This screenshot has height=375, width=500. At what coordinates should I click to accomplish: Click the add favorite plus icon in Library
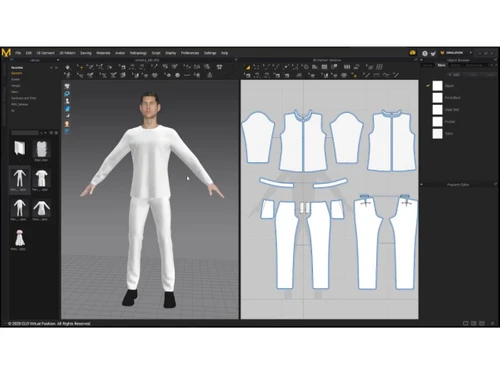coord(51,68)
